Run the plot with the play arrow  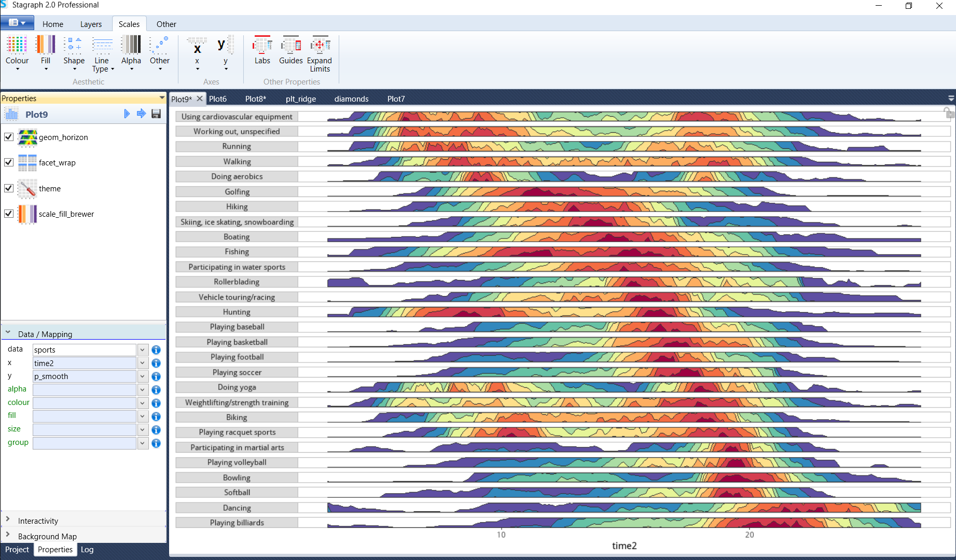127,114
